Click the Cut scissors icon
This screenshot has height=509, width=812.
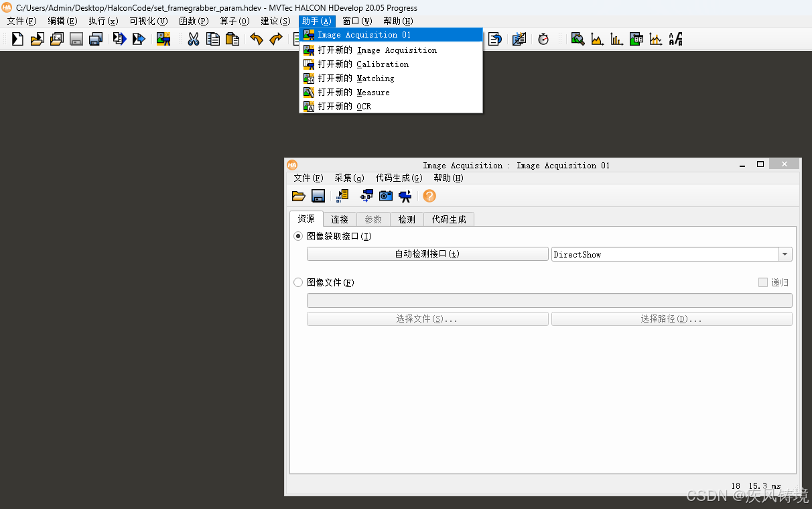tap(194, 39)
